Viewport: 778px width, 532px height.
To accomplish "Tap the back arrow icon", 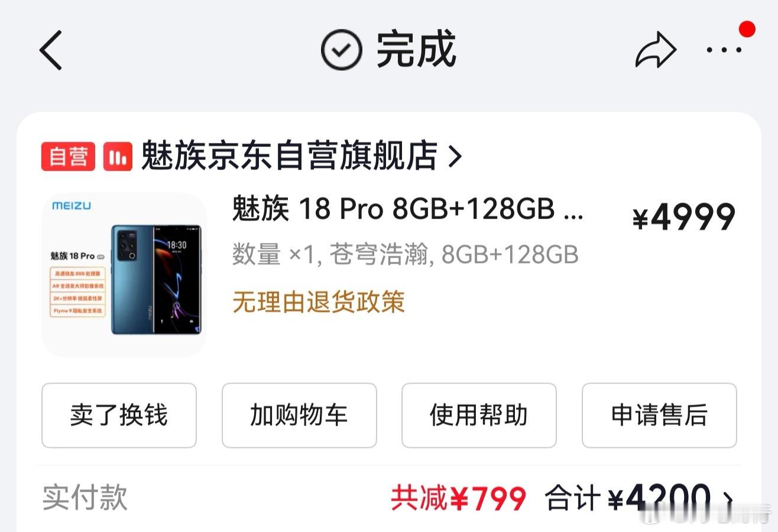I will point(51,50).
